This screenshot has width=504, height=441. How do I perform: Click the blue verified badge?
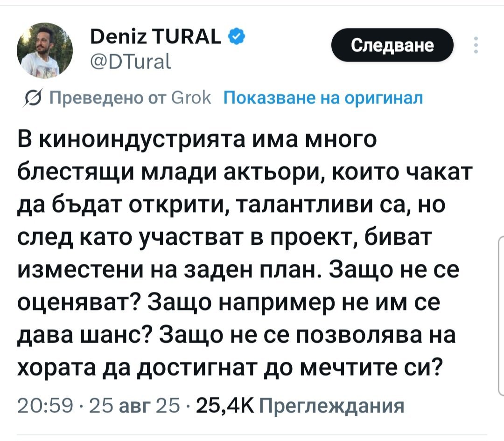[x=235, y=35]
